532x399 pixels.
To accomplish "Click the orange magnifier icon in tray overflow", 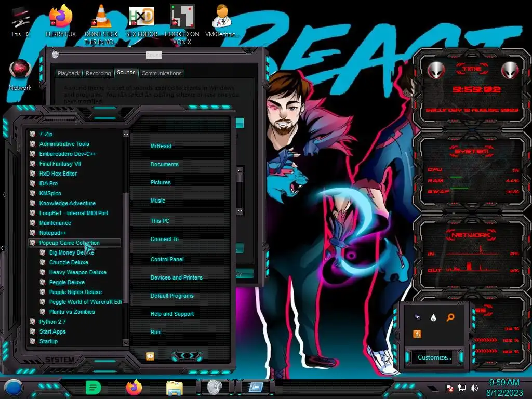I will click(x=450, y=317).
